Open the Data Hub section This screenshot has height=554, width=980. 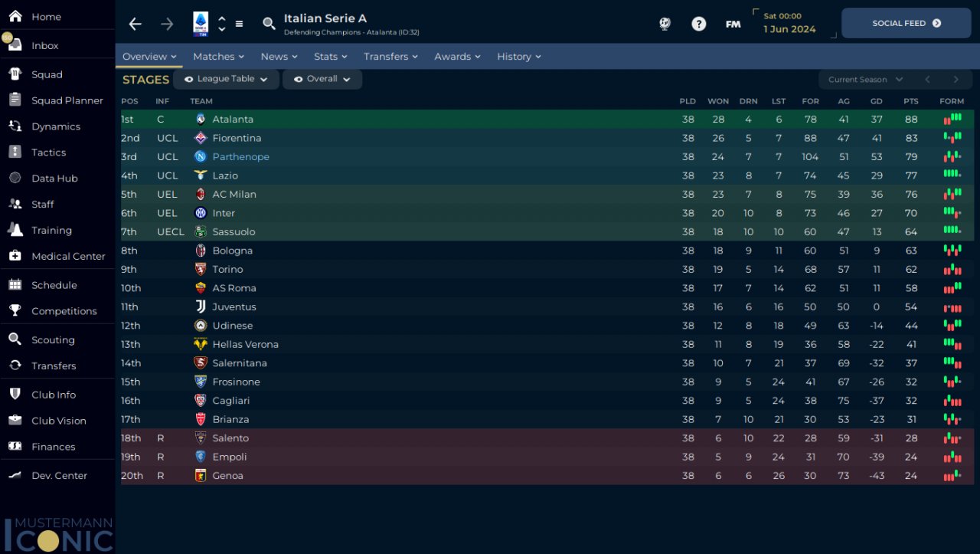(x=54, y=179)
